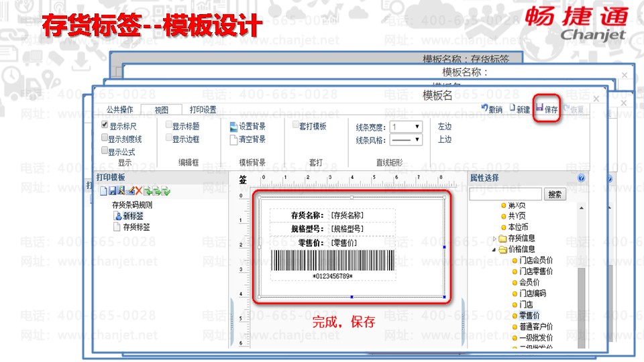644x362 pixels.
Task: Click the 撤销 undo button
Action: pos(492,109)
